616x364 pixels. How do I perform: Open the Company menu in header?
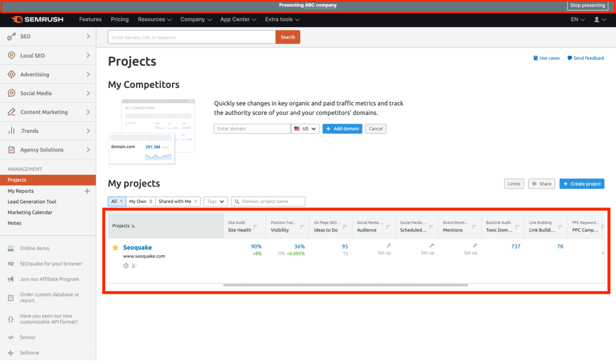pos(196,20)
